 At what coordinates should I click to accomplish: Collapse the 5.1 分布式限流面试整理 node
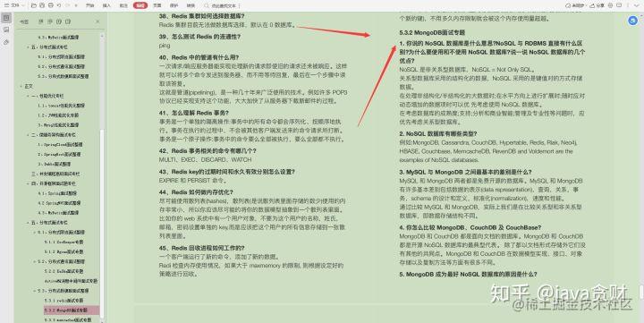coord(35,232)
